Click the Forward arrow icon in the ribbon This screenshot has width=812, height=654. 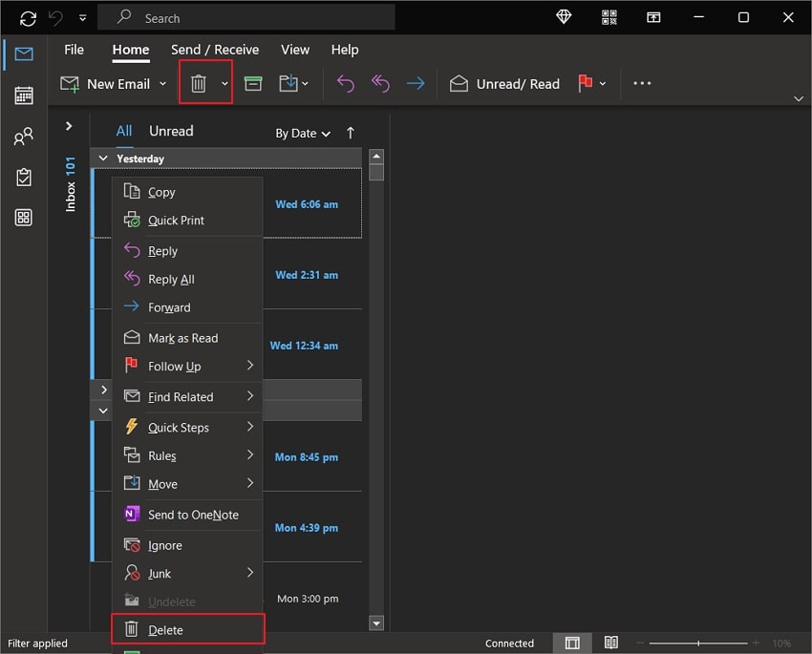[x=416, y=83]
